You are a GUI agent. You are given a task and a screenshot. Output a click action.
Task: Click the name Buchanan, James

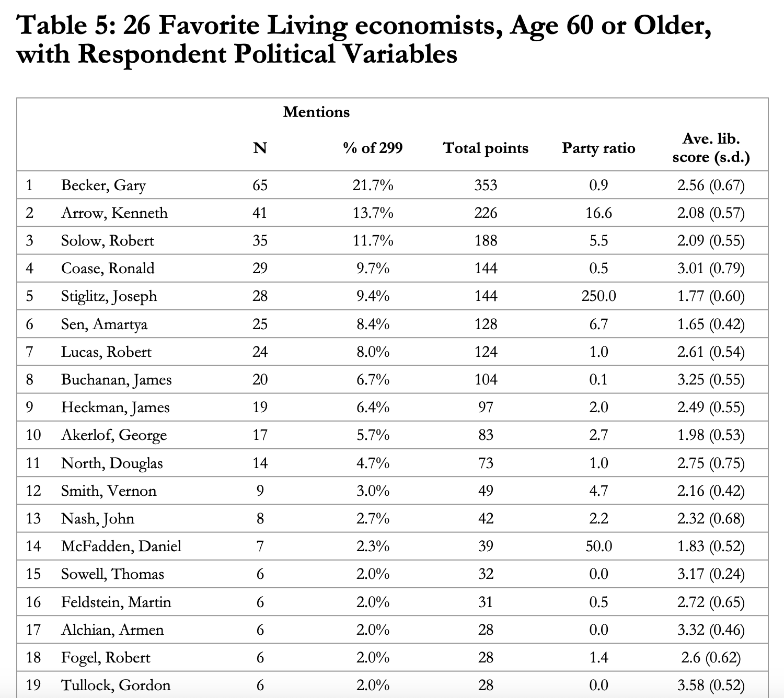tap(116, 380)
